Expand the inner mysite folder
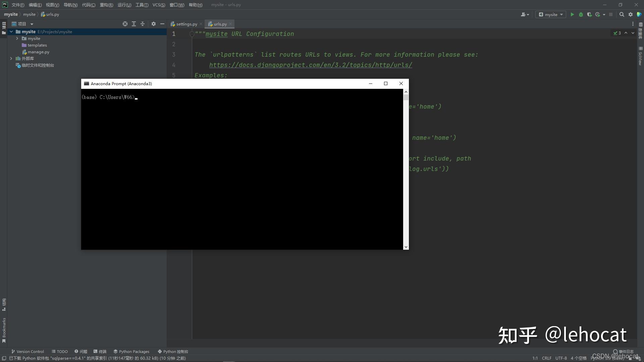Viewport: 644px width, 362px height. [17, 39]
